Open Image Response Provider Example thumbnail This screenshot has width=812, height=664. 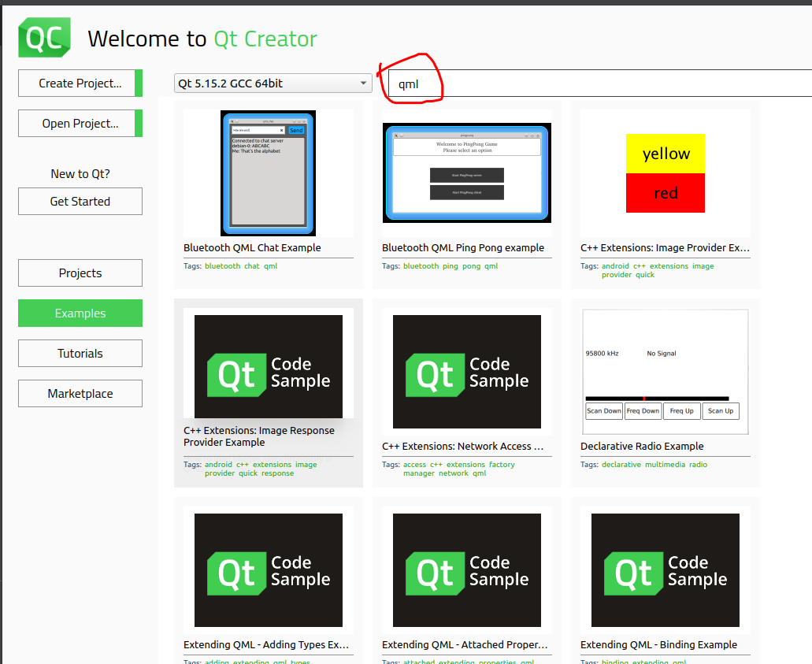tap(269, 367)
